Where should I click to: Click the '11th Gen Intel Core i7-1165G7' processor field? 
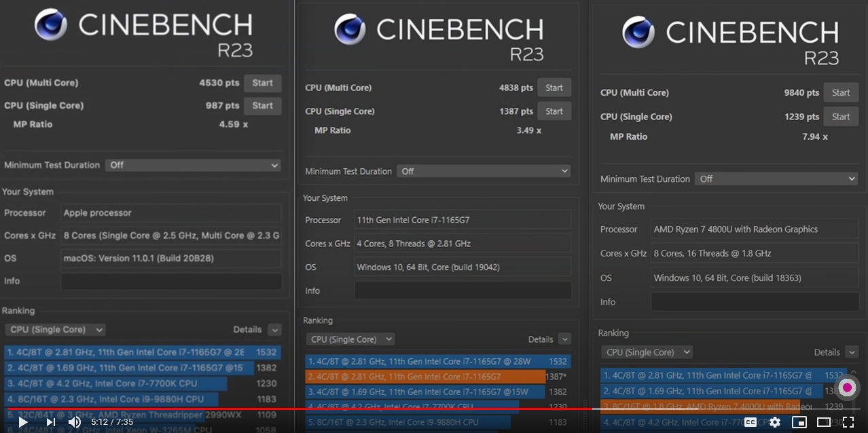point(463,220)
